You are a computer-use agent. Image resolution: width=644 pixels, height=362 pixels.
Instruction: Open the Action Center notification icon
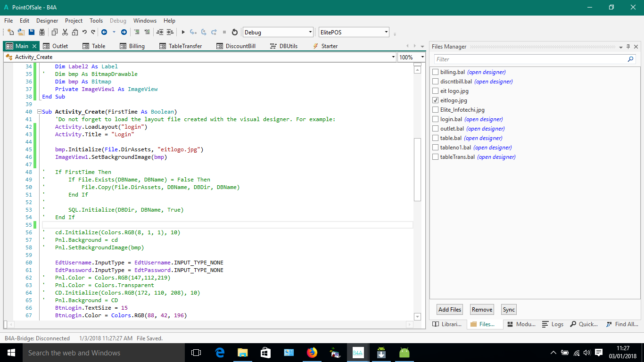(599, 353)
